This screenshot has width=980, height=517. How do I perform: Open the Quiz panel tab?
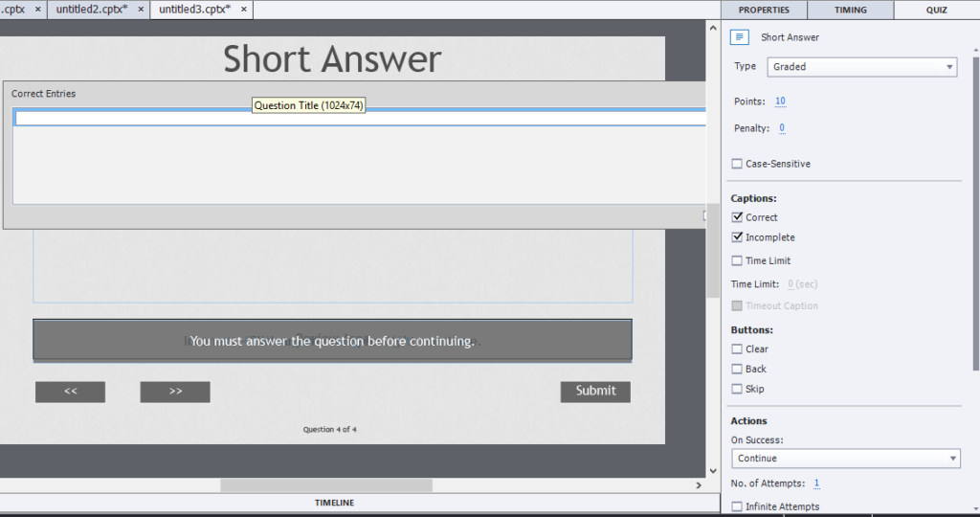(936, 10)
